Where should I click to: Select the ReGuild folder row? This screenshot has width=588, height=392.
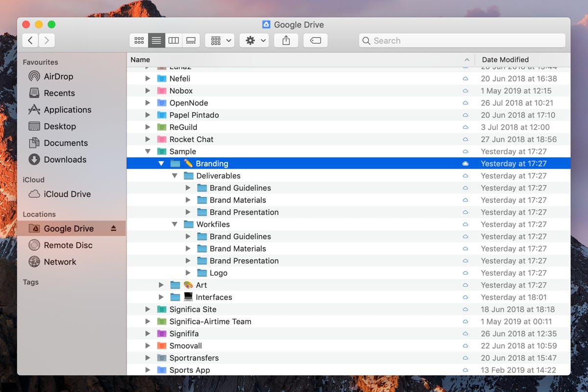pyautogui.click(x=348, y=127)
